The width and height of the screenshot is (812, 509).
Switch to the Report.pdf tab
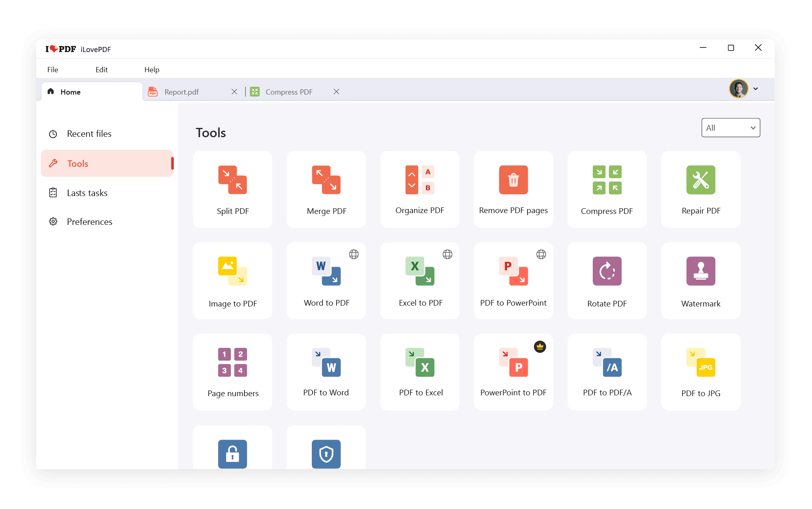[181, 92]
